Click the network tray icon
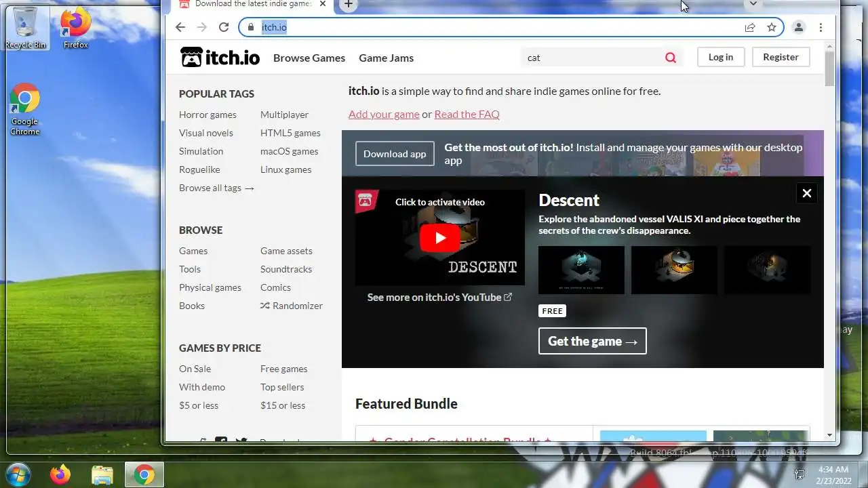This screenshot has height=488, width=868. [800, 474]
